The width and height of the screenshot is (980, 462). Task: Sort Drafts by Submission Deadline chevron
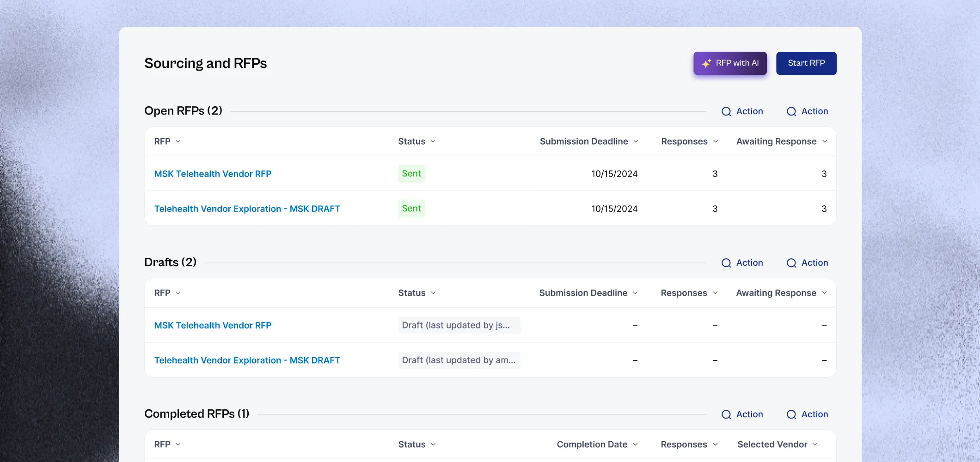click(x=635, y=293)
